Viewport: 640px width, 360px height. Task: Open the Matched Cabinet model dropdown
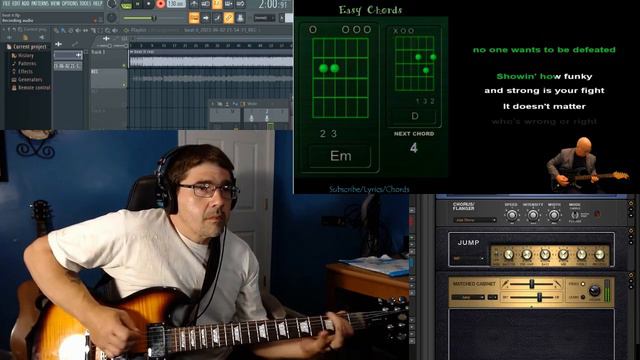[x=468, y=297]
